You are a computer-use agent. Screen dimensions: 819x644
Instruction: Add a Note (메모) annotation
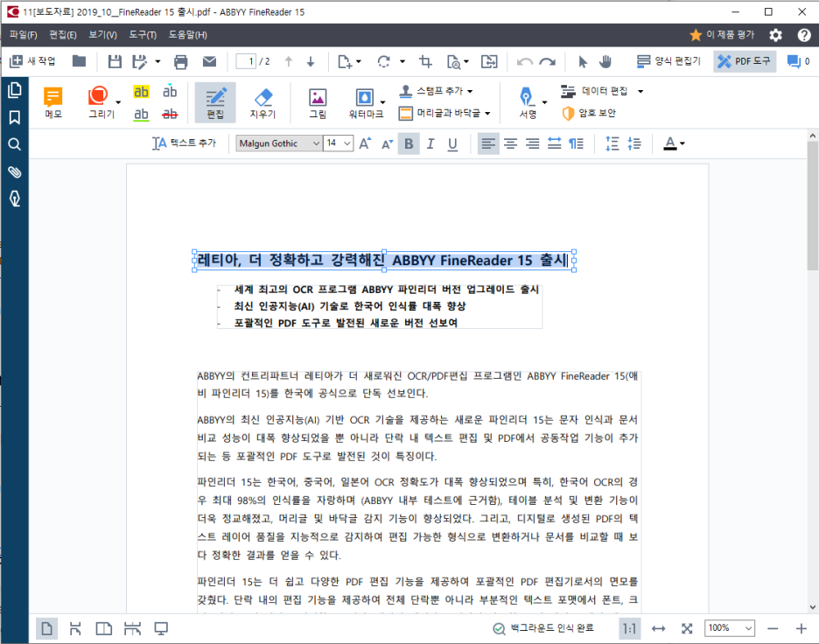(53, 102)
